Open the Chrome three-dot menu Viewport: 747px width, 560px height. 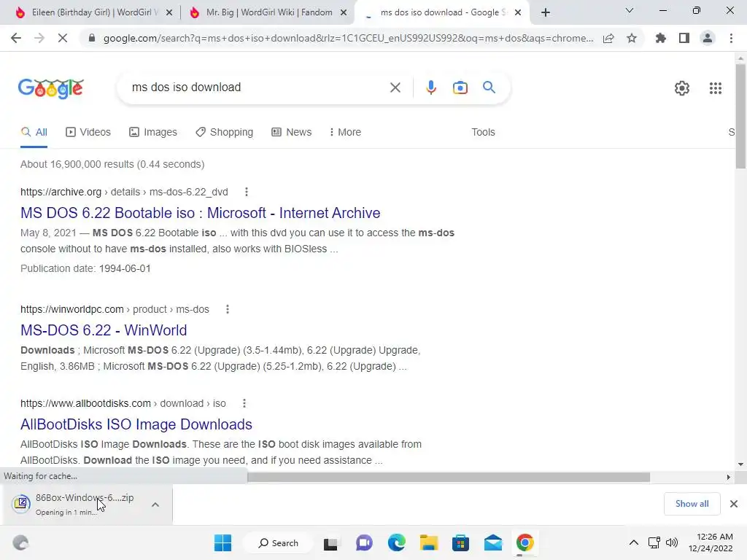tap(731, 38)
